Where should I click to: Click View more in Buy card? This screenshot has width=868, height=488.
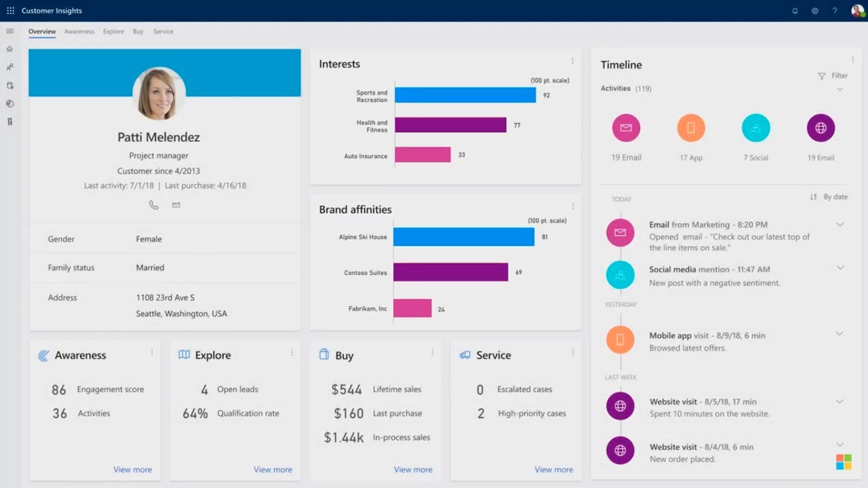tap(413, 469)
